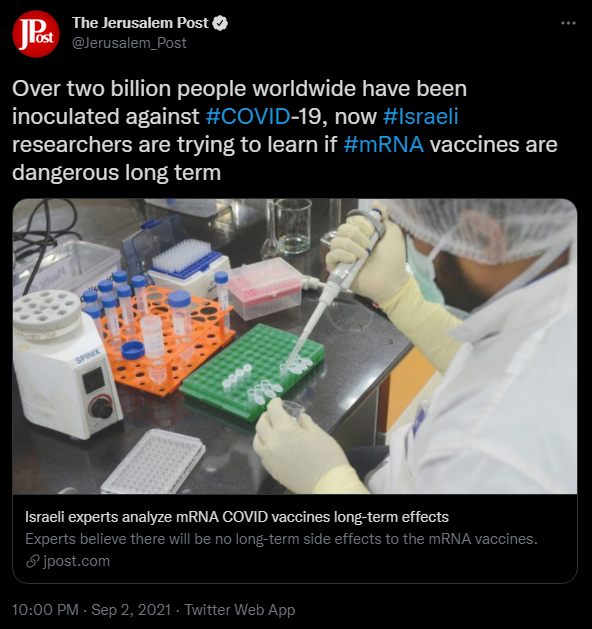The image size is (592, 629).
Task: Click the verified badge next to Jerusalem Post
Action: coord(220,23)
